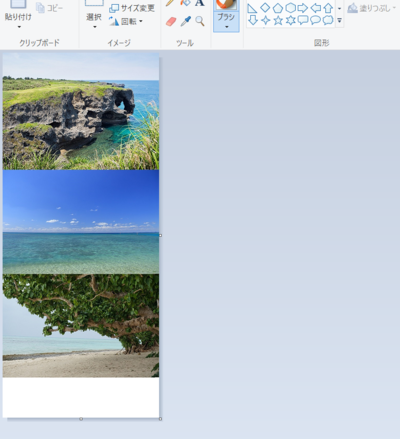Click the cliff rock photo on canvas
400x439 pixels.
81,111
